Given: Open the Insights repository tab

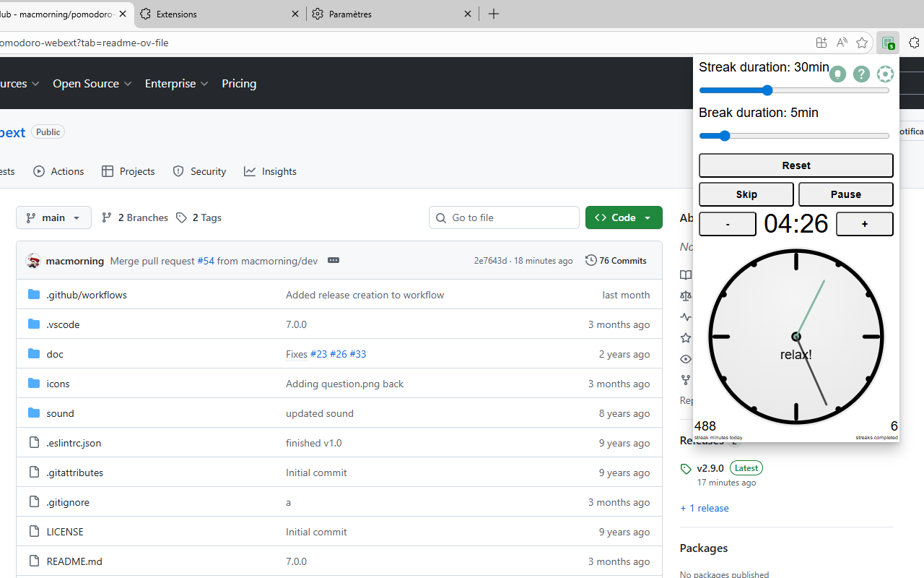Looking at the screenshot, I should click(x=270, y=171).
